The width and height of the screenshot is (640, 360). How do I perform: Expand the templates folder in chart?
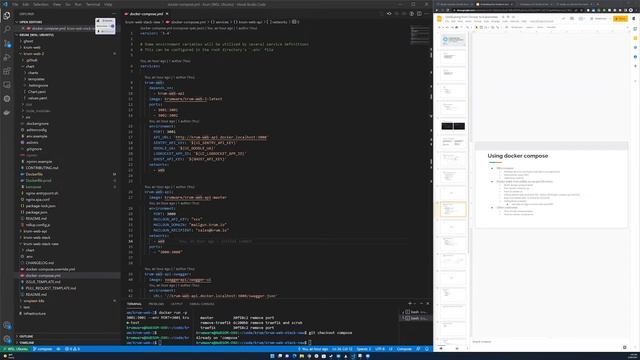tap(36, 79)
